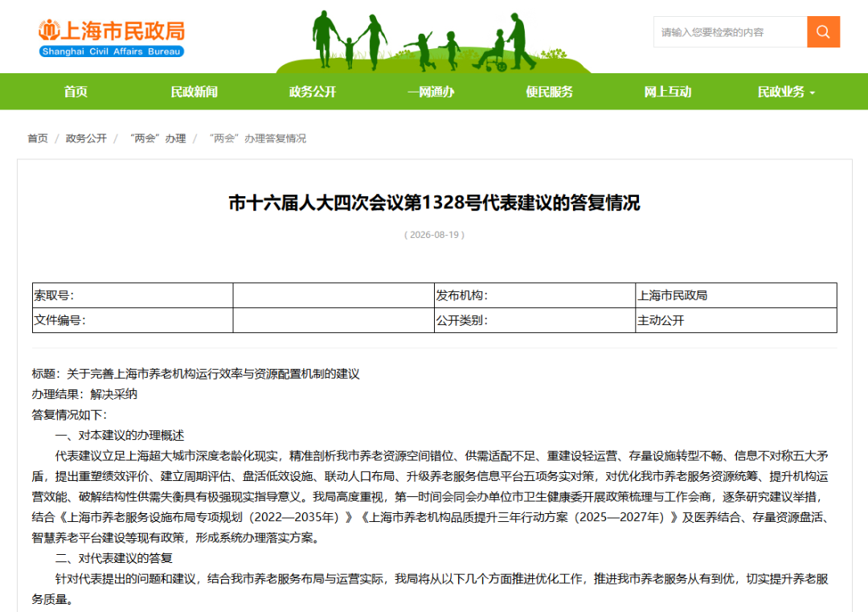
Task: Go to "两会"办理答复情况 breadcrumb link
Action: click(257, 138)
